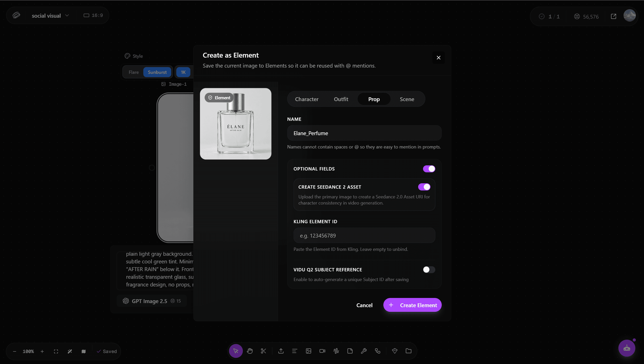Turn off Create Seedance 2 Asset

424,187
